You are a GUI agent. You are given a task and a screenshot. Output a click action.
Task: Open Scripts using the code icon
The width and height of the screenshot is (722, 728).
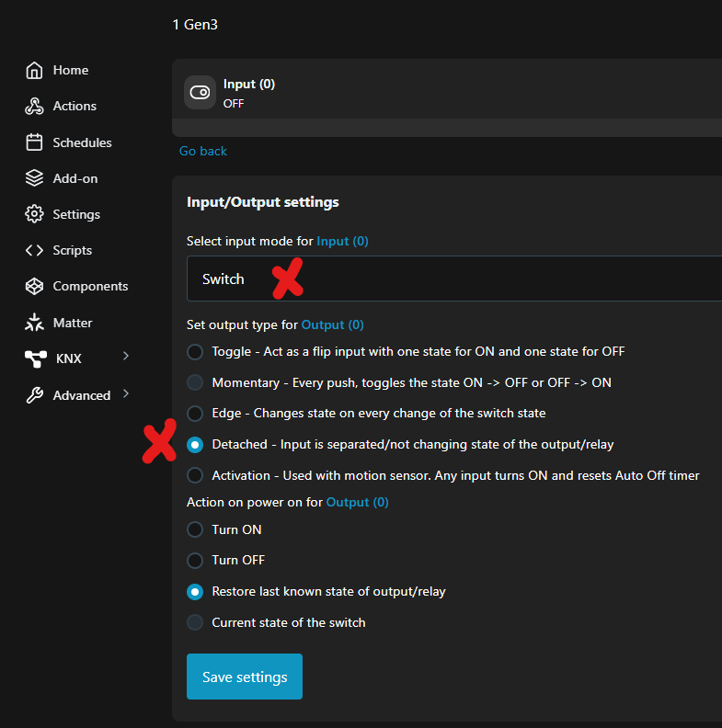point(34,250)
